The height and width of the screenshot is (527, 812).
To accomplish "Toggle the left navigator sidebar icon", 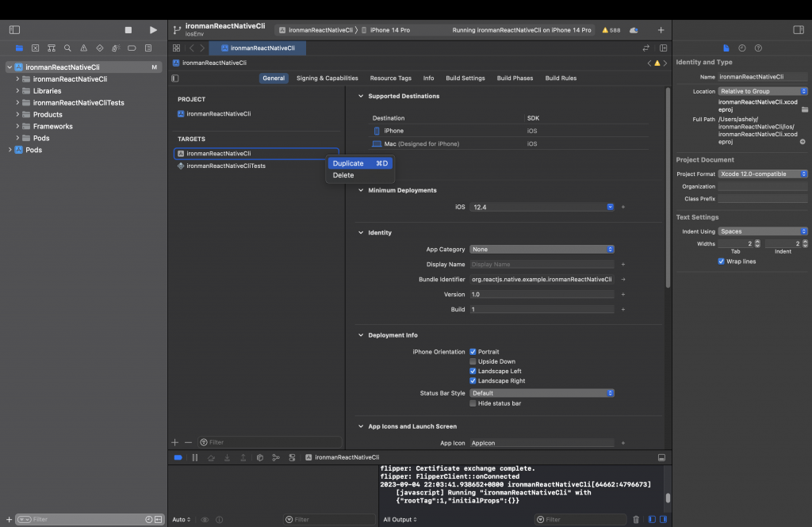I will click(x=14, y=30).
